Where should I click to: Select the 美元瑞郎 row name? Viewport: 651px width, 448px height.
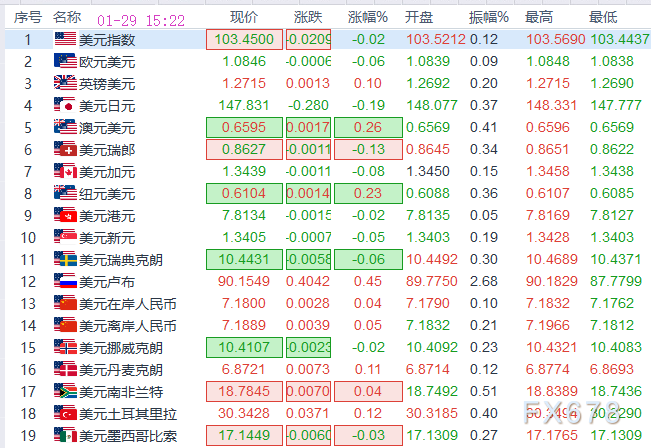click(107, 150)
